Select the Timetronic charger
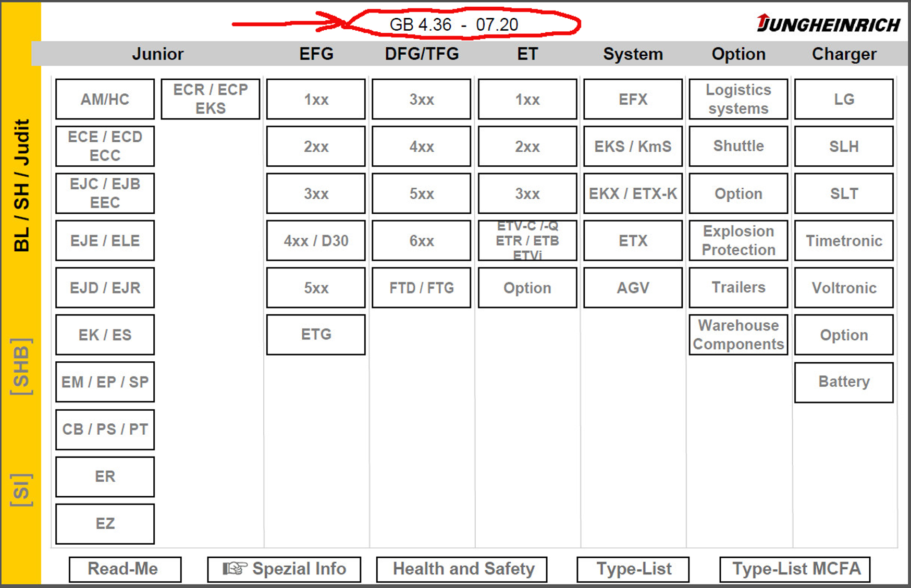Image resolution: width=911 pixels, height=588 pixels. tap(844, 240)
